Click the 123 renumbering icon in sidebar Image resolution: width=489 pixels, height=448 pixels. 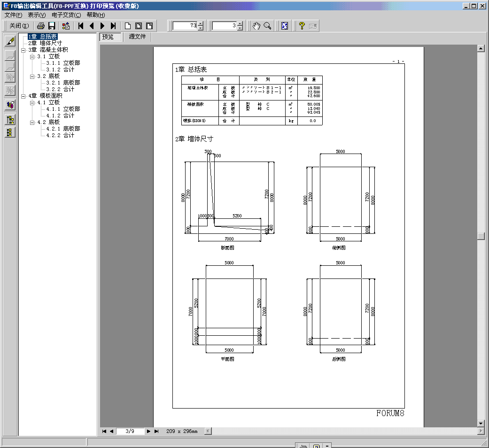(x=10, y=105)
